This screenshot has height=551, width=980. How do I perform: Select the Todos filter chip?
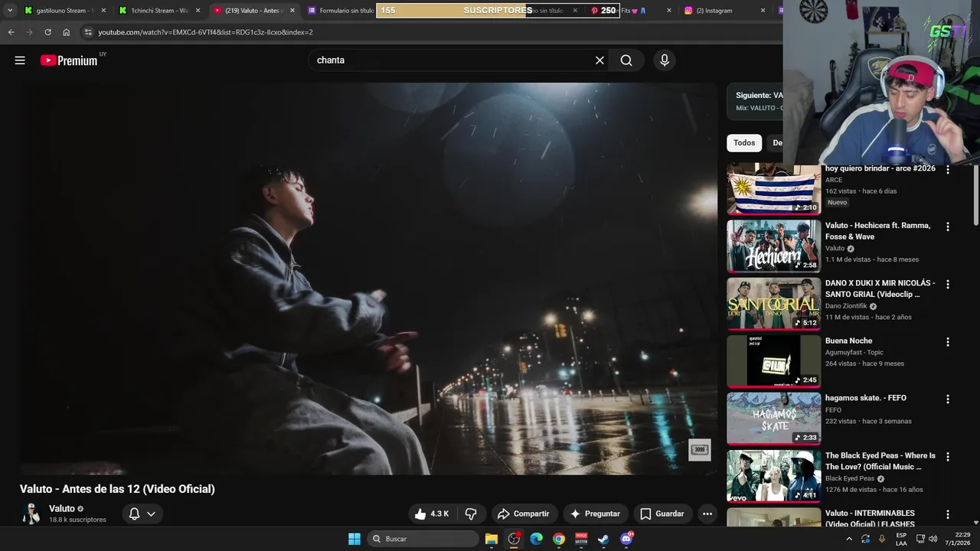click(x=744, y=142)
